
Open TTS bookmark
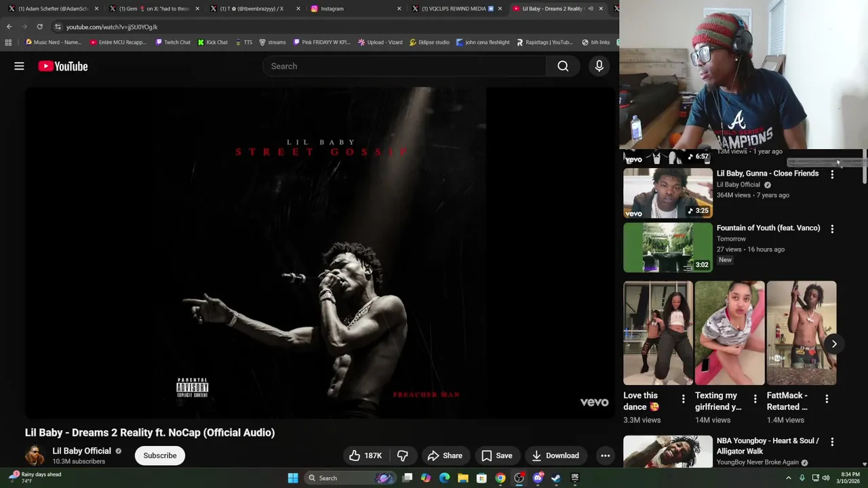243,42
